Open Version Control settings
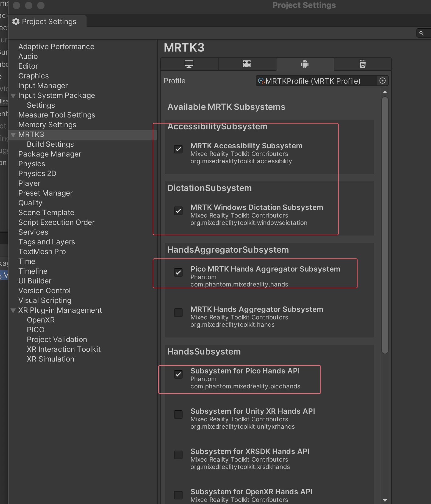The width and height of the screenshot is (431, 504). pyautogui.click(x=45, y=291)
